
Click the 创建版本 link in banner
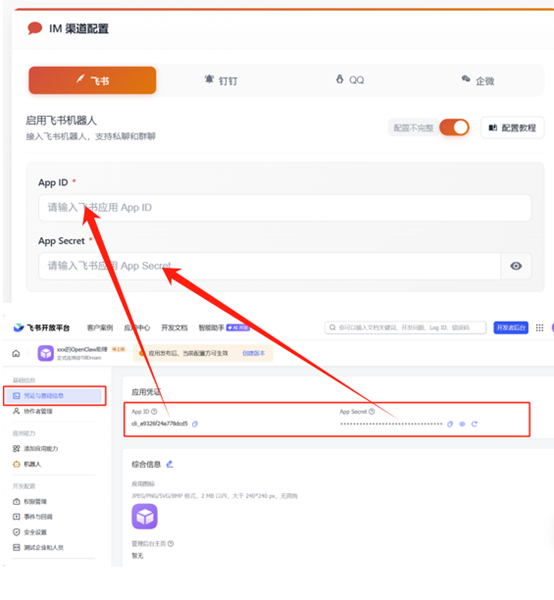pos(254,353)
